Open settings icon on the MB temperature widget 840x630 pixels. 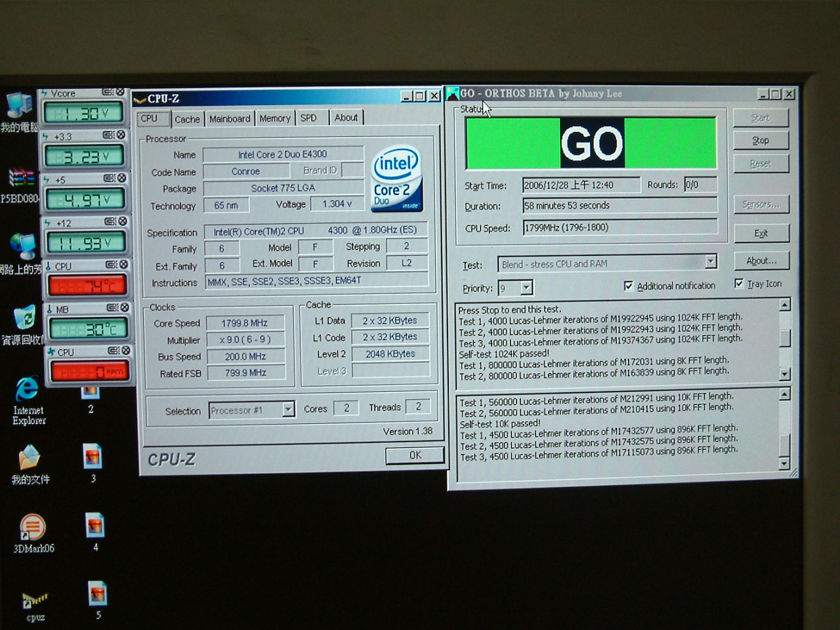point(112,307)
